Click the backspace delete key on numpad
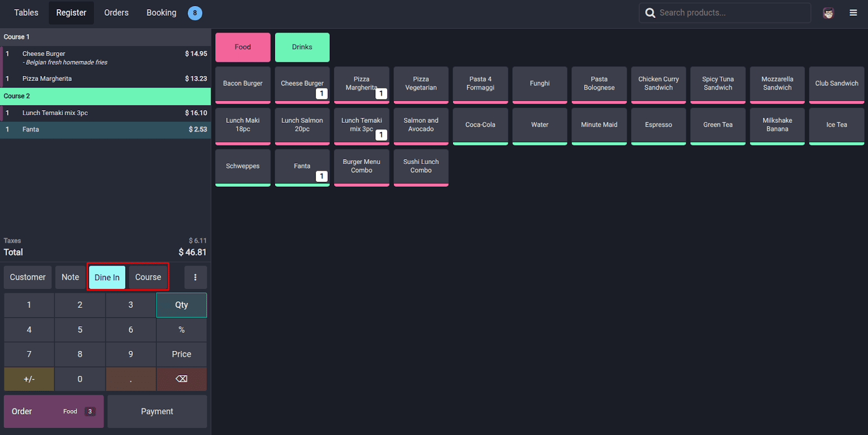This screenshot has height=435, width=868. [181, 379]
